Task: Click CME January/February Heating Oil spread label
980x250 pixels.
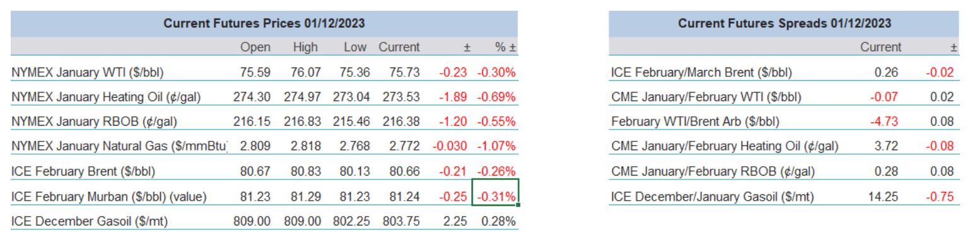Action: coord(725,147)
